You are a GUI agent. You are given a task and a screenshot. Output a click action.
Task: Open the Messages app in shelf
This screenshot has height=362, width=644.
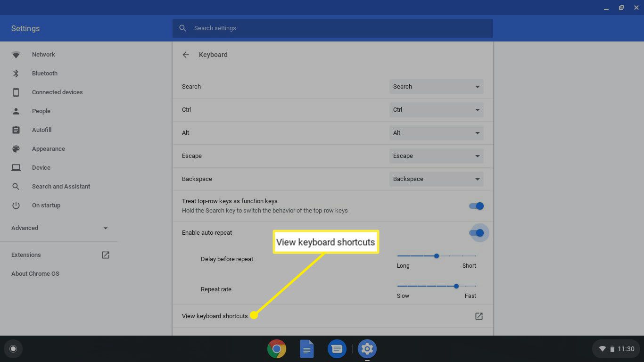click(x=337, y=349)
